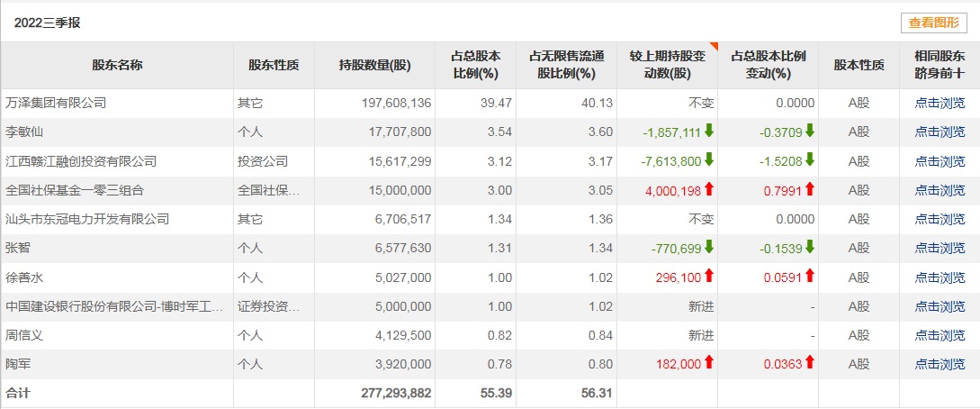Open 点击浏览 link for 李敏仙 row

click(940, 132)
